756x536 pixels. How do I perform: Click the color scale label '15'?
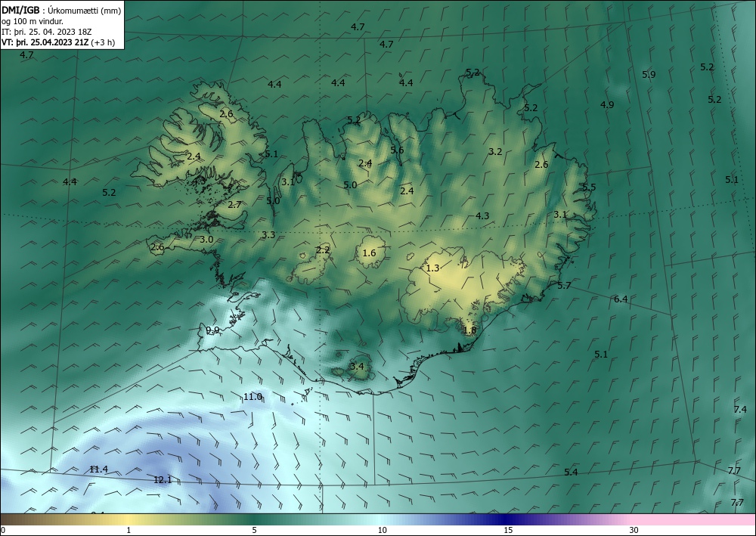tap(508, 530)
